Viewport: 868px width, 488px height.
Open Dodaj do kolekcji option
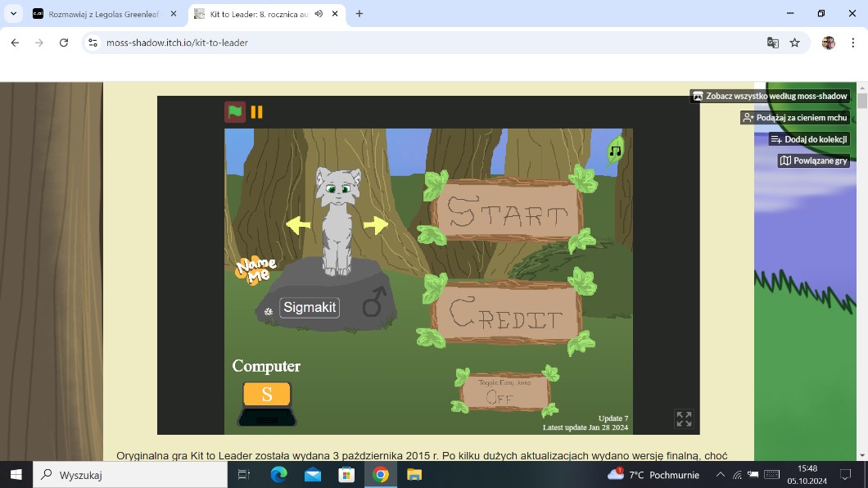click(809, 139)
